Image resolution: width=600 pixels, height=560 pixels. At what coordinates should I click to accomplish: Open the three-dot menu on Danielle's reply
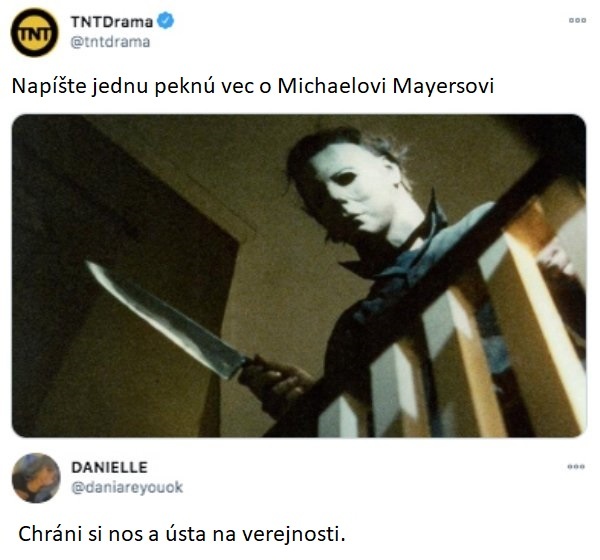(x=576, y=466)
